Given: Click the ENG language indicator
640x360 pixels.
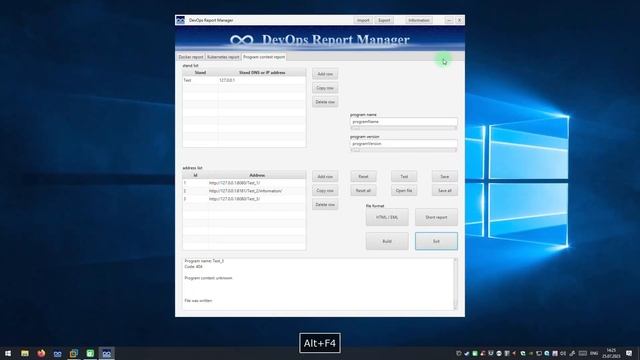Looking at the screenshot, I should pos(594,353).
